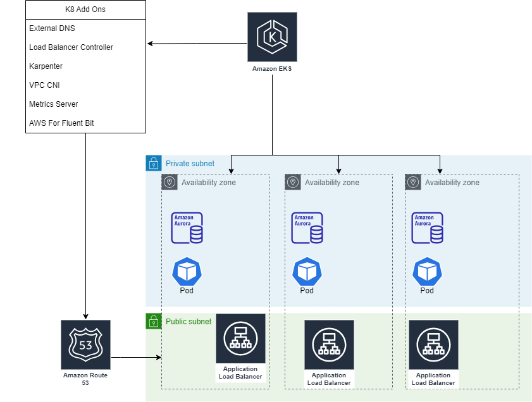Select the Pod icon in middle Availability zone
The height and width of the screenshot is (402, 532).
coord(307,272)
